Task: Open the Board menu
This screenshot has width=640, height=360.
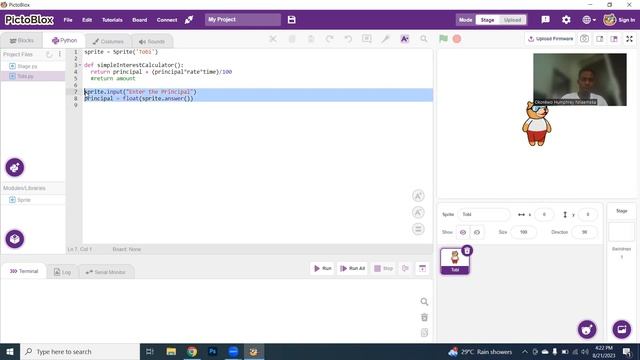Action: (140, 20)
